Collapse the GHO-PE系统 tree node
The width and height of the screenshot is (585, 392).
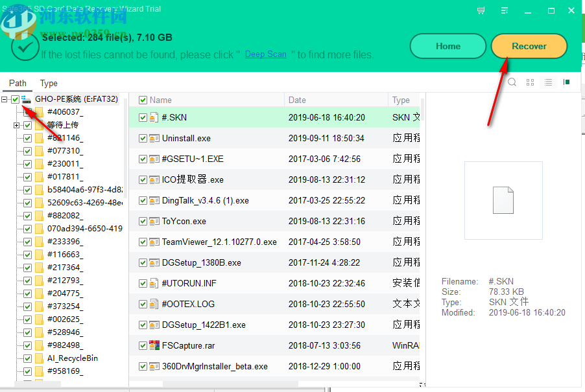[x=5, y=99]
